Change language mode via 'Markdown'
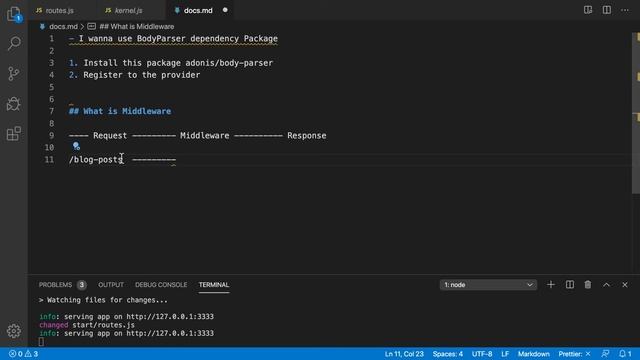This screenshot has height=360, width=640. coord(533,354)
